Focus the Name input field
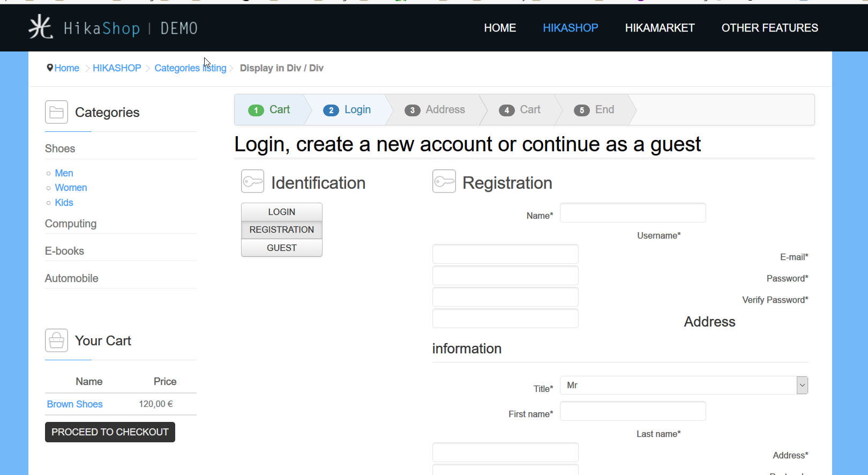 point(633,213)
